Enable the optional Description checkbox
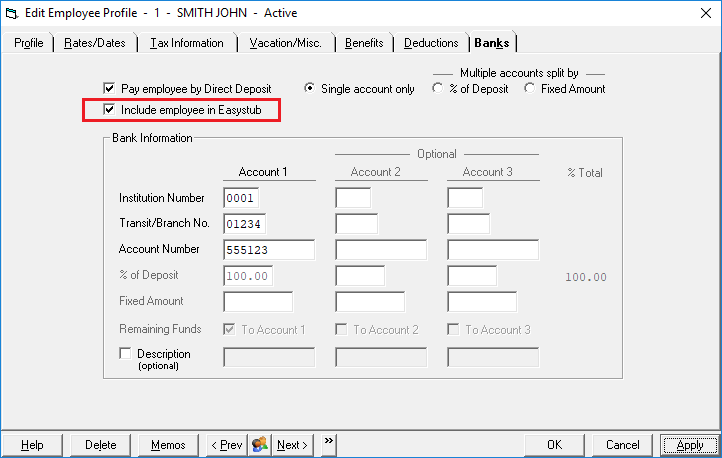 pos(125,353)
